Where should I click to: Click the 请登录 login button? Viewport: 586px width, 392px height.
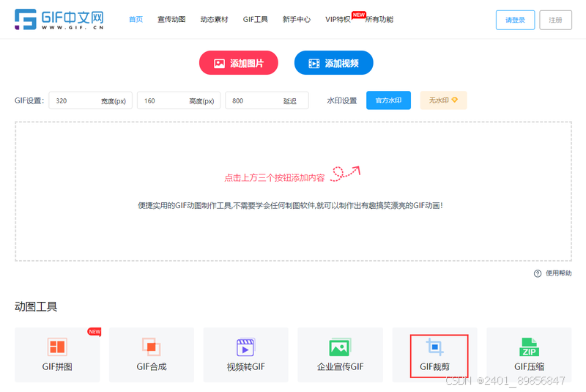point(515,20)
